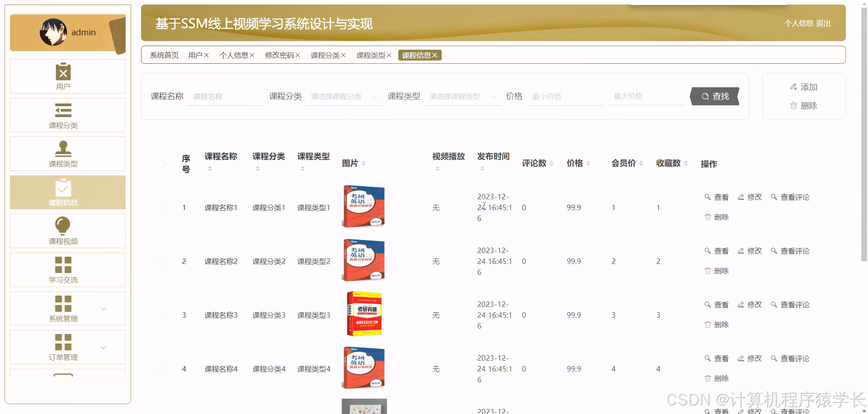
Task: Click 查看评论 for 课程名称2 row
Action: click(x=790, y=251)
